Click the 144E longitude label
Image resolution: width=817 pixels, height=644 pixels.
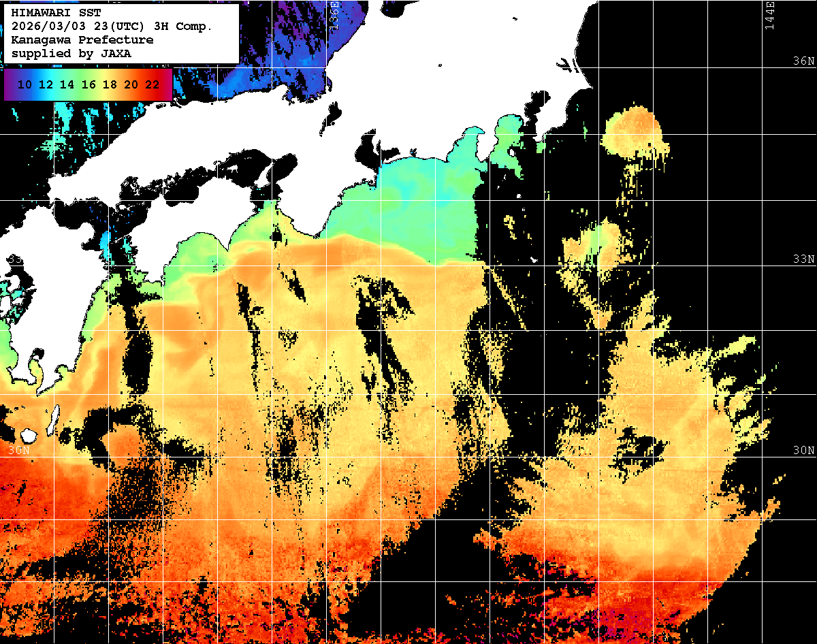(770, 15)
